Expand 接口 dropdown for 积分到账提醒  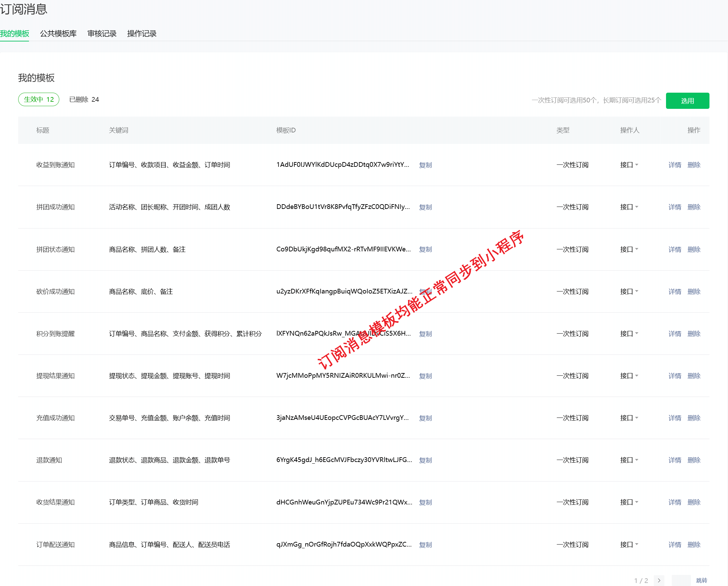tap(629, 334)
